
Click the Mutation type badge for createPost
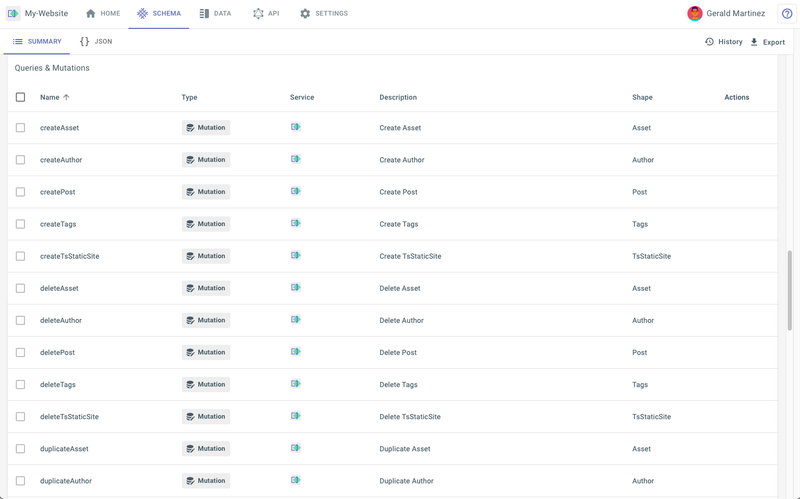coord(206,192)
